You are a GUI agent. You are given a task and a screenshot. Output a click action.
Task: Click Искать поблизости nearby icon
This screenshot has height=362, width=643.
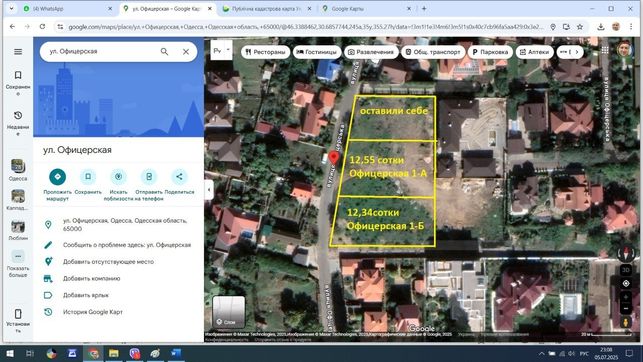point(119,177)
